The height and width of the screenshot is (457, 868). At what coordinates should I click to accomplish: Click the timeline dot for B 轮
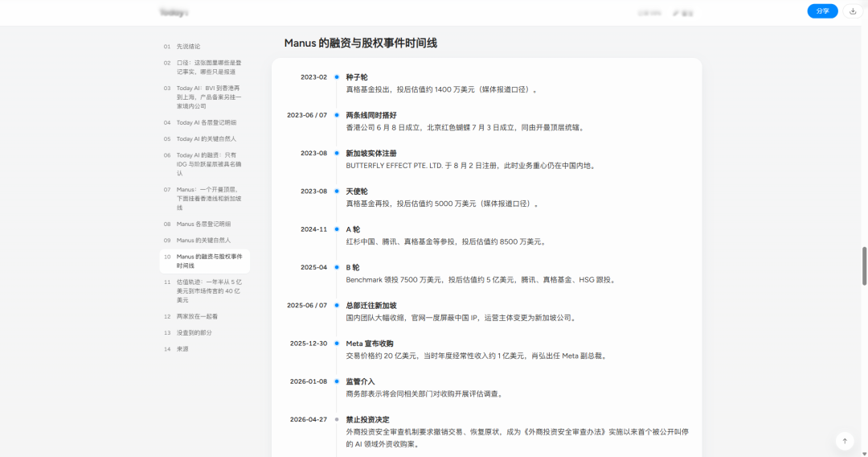(337, 267)
